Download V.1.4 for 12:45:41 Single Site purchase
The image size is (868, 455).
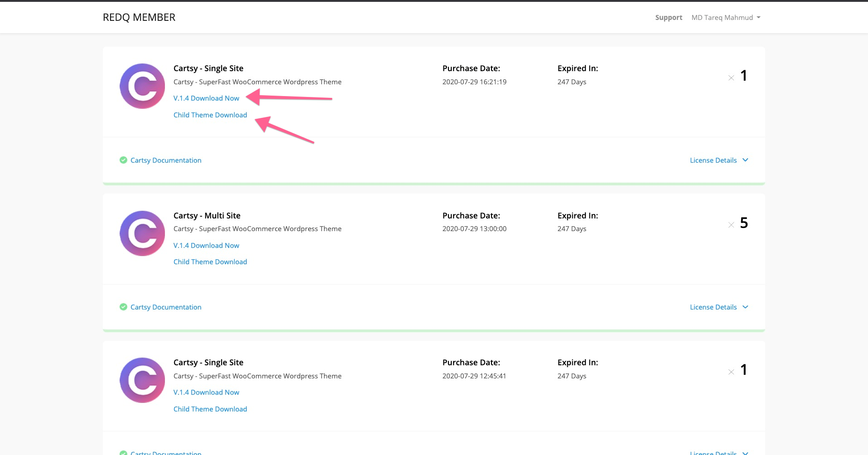(x=206, y=392)
